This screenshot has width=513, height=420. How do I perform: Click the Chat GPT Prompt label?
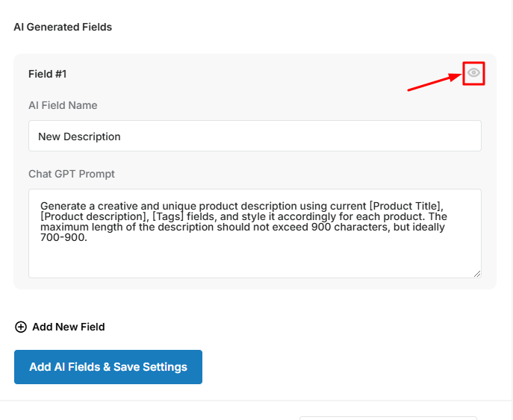(72, 174)
